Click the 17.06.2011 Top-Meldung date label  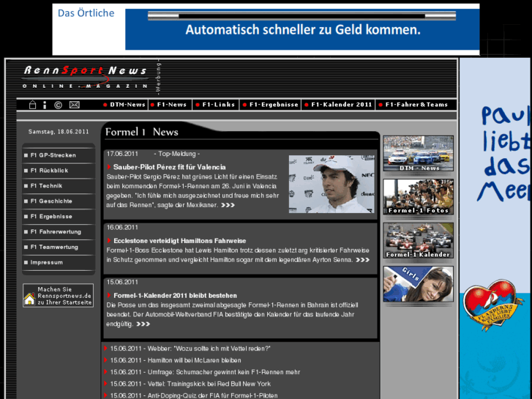[x=153, y=154]
